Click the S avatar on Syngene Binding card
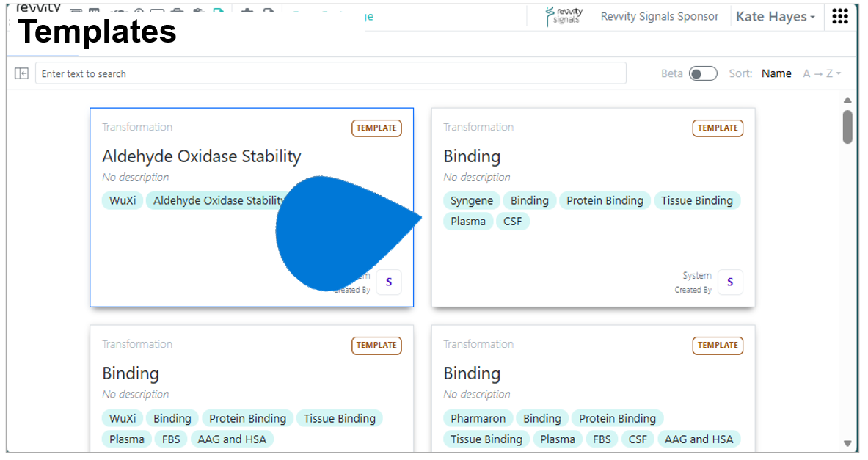The width and height of the screenshot is (868, 460). click(729, 282)
